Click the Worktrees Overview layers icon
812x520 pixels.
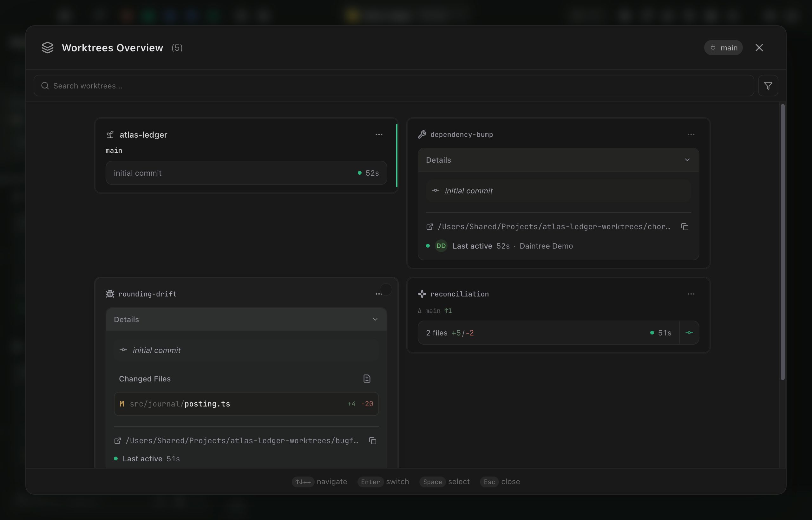click(x=48, y=48)
